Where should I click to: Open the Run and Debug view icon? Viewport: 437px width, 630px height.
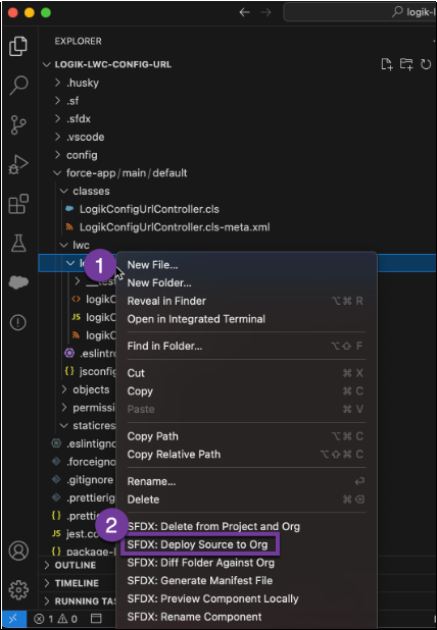pyautogui.click(x=18, y=164)
